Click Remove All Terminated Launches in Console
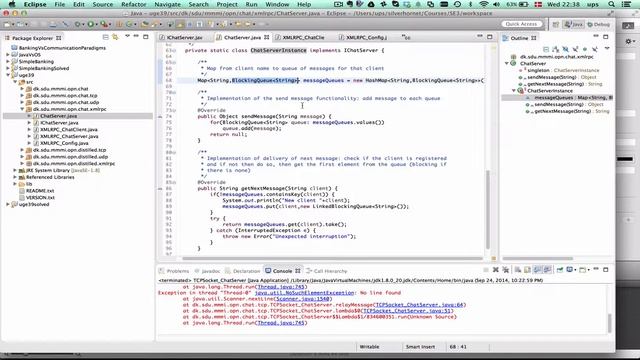 (506, 270)
